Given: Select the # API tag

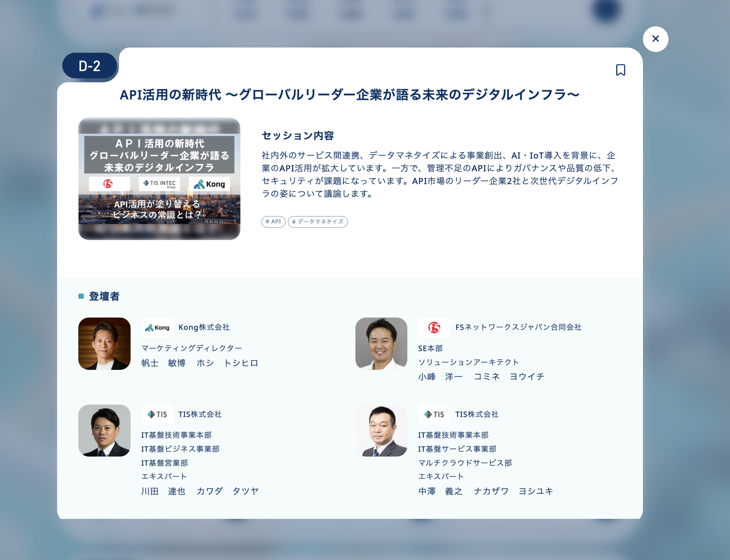Looking at the screenshot, I should coord(274,222).
